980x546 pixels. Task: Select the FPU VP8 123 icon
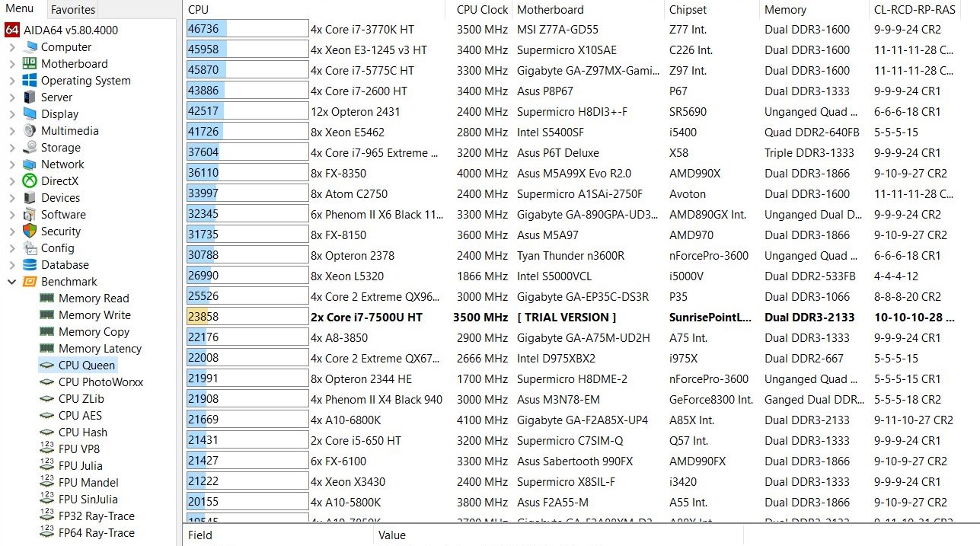[x=47, y=449]
